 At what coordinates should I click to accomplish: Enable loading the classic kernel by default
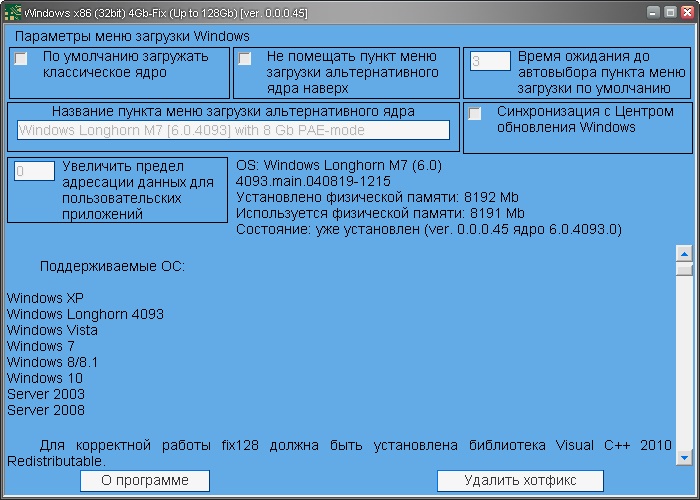click(x=21, y=58)
